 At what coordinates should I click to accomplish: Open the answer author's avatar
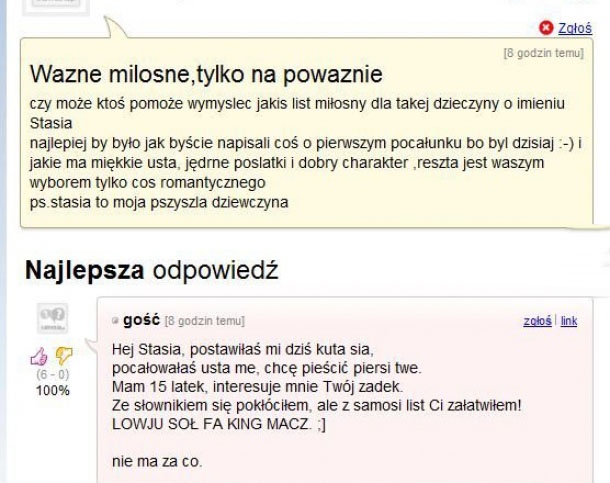pyautogui.click(x=53, y=318)
